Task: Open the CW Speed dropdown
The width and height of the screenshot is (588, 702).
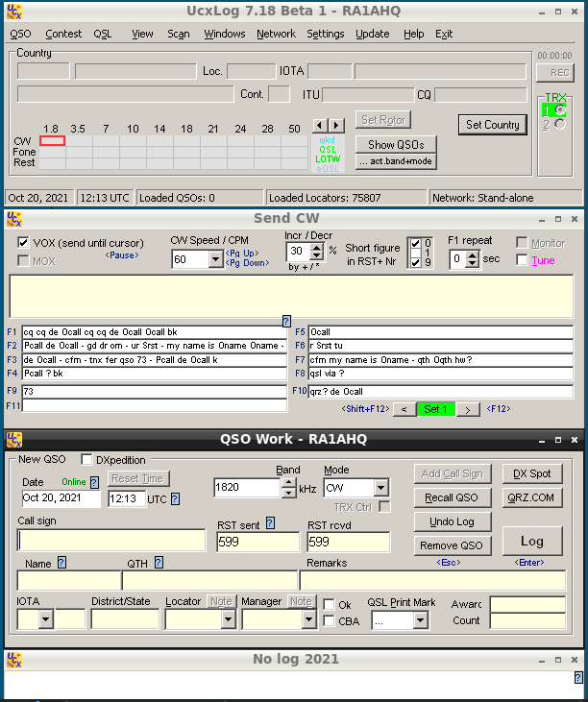Action: (x=216, y=259)
